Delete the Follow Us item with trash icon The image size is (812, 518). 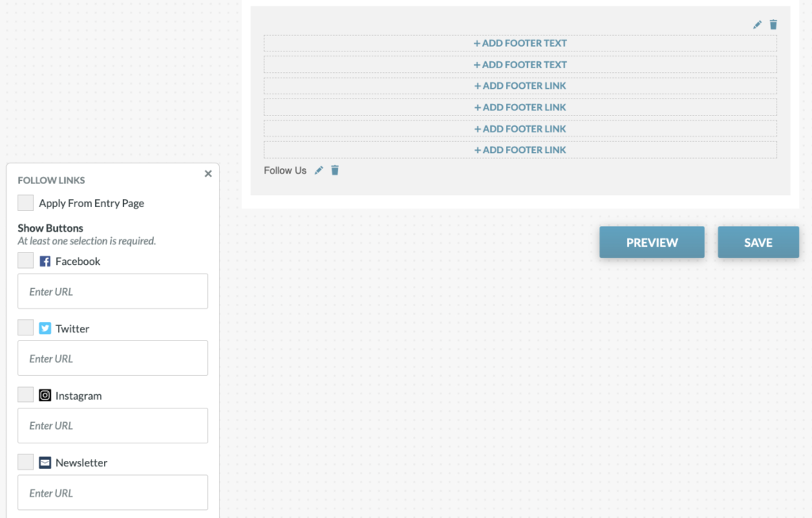(x=335, y=170)
